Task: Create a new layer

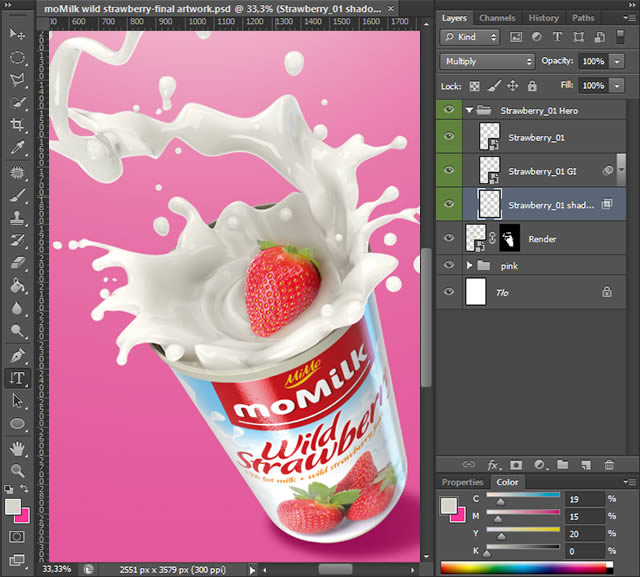Action: (586, 465)
